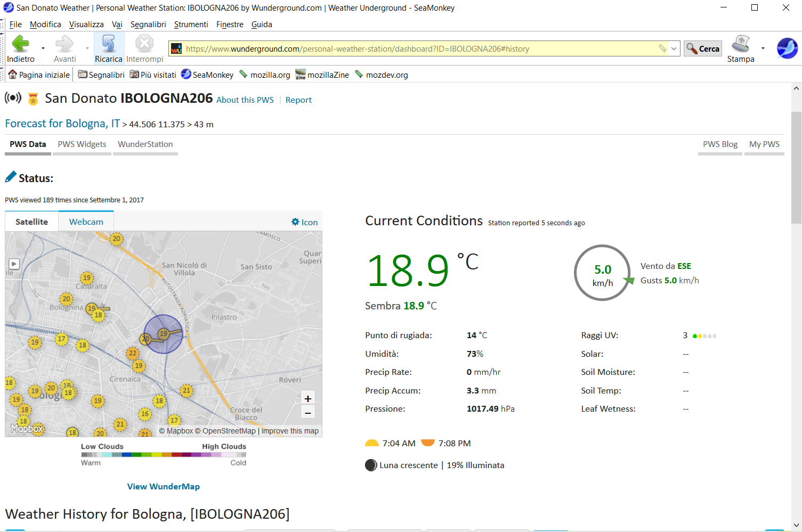802x532 pixels.
Task: Click the sunrise icon
Action: coord(372,443)
